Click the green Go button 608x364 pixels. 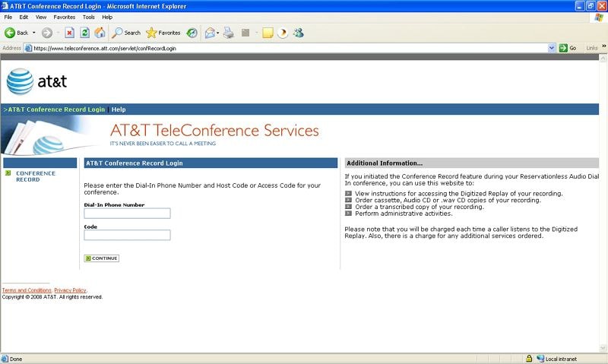[568, 48]
